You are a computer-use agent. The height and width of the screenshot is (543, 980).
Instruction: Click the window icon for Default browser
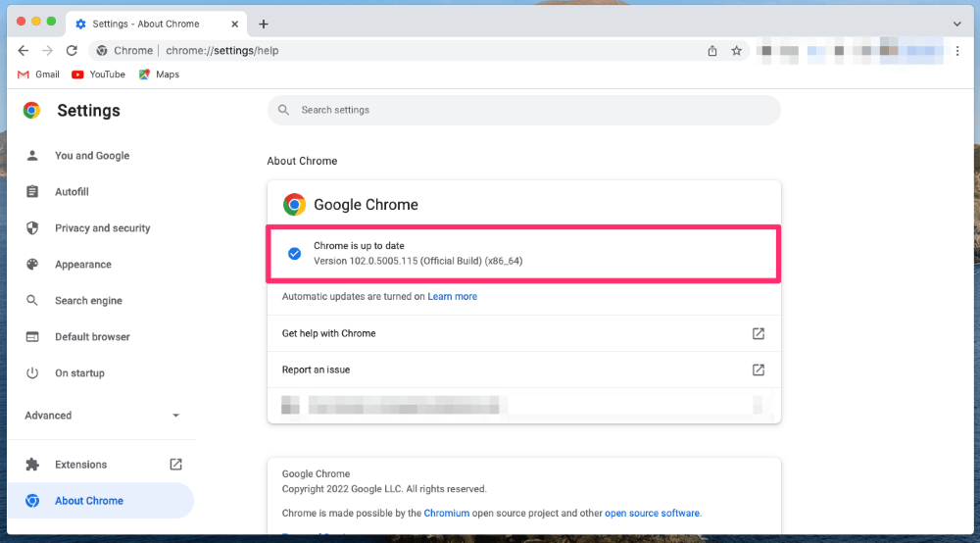[32, 337]
